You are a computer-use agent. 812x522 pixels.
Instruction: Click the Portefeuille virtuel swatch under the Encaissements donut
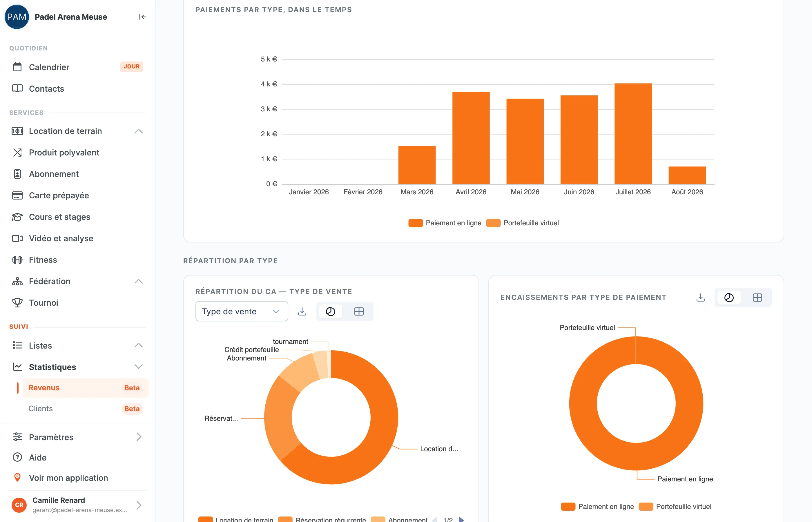pos(646,506)
